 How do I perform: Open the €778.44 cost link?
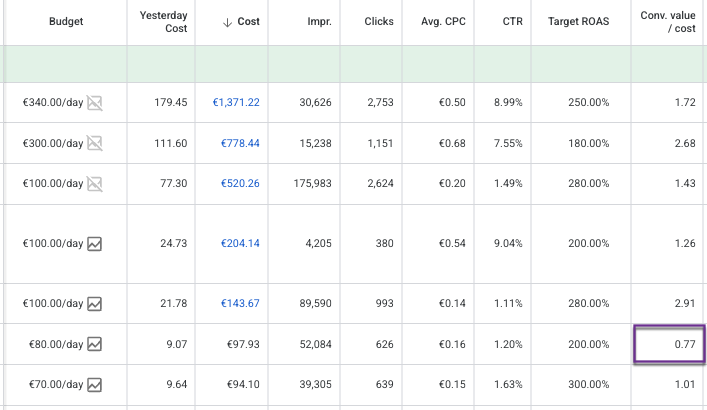[x=240, y=143]
